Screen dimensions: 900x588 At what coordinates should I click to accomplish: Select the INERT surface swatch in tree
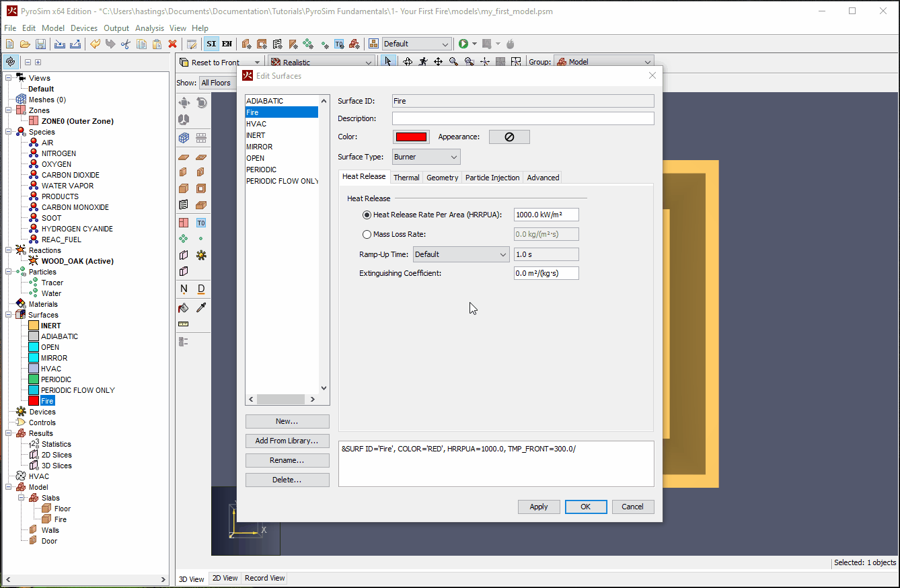click(34, 326)
